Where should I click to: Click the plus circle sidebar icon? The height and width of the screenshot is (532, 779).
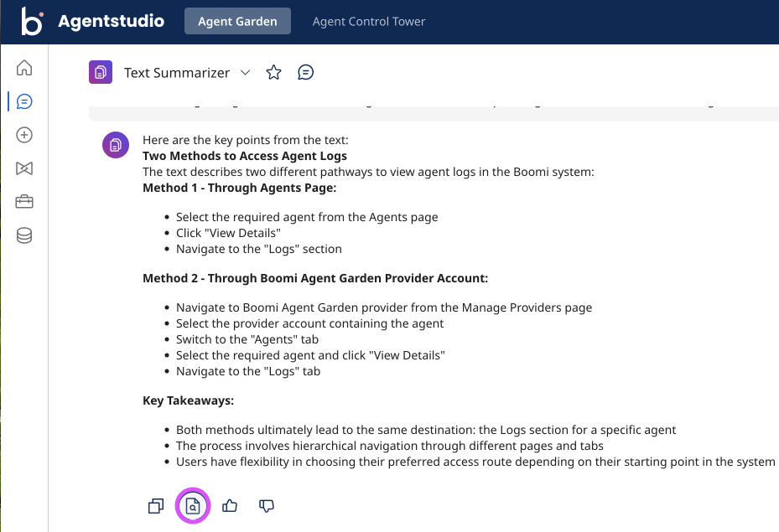pos(24,135)
